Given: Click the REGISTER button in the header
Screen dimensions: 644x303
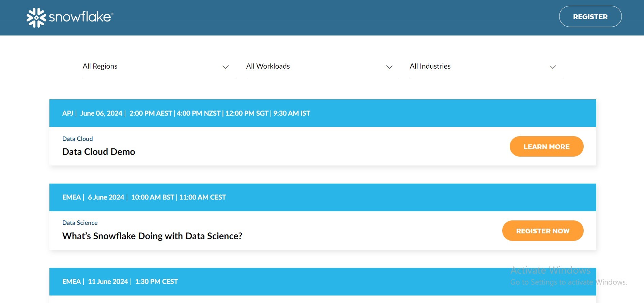Looking at the screenshot, I should 590,16.
